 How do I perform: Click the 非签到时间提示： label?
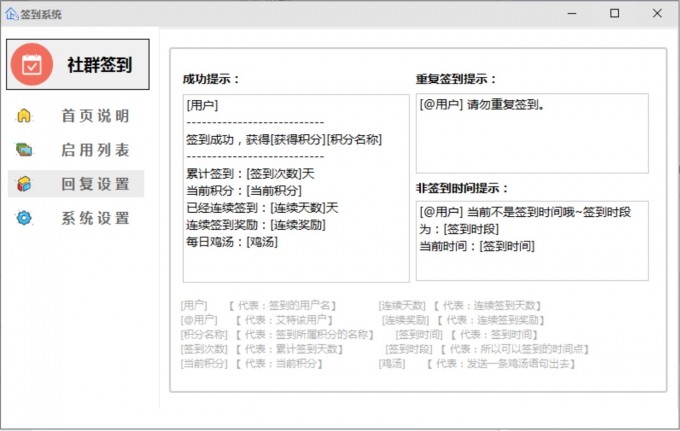462,188
